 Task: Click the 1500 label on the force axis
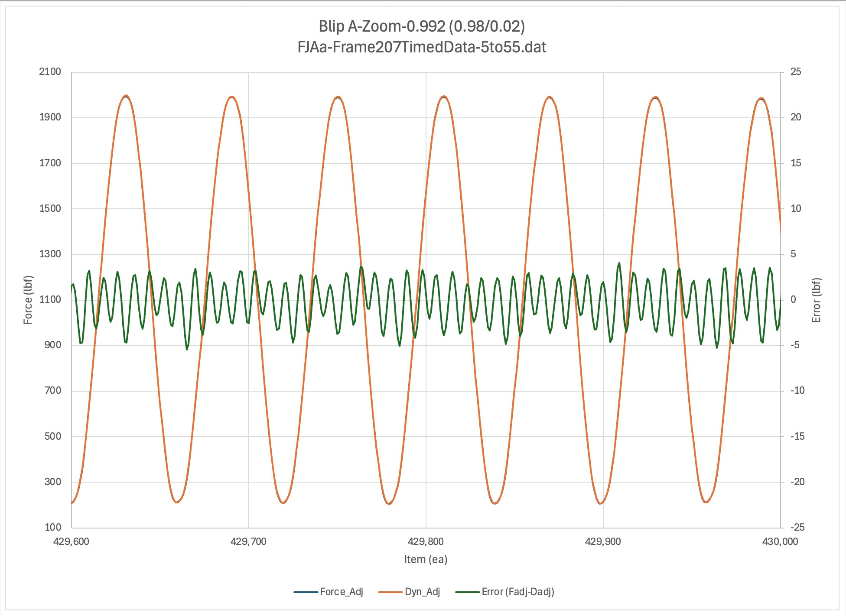tap(50, 208)
